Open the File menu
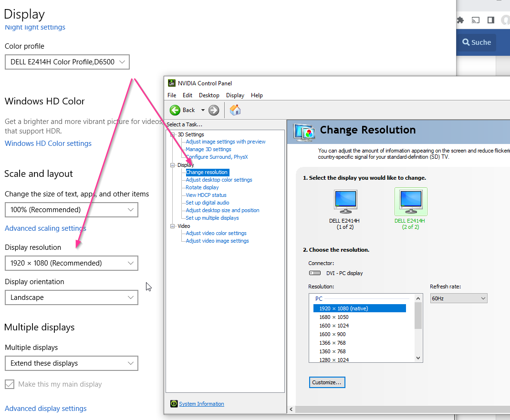The height and width of the screenshot is (420, 510). pyautogui.click(x=172, y=95)
